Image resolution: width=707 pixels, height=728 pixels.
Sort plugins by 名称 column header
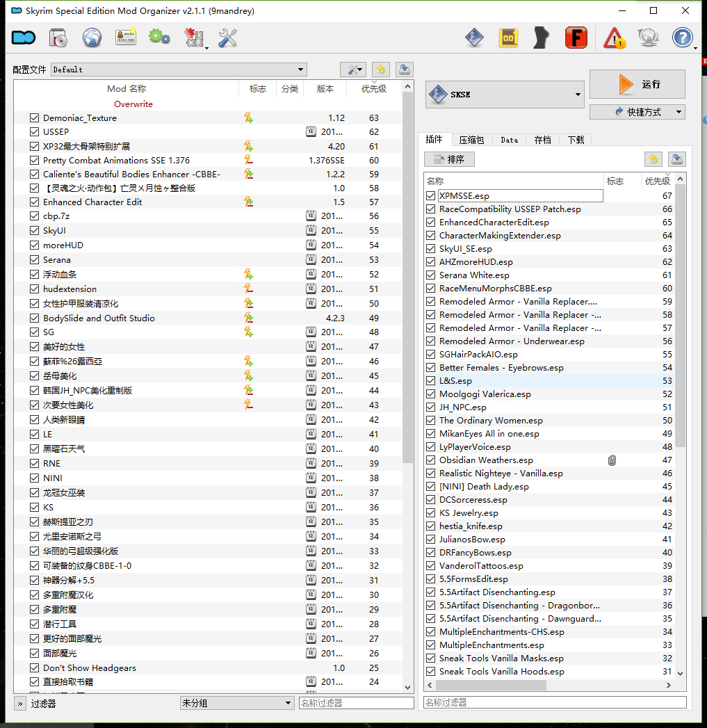[x=514, y=181]
